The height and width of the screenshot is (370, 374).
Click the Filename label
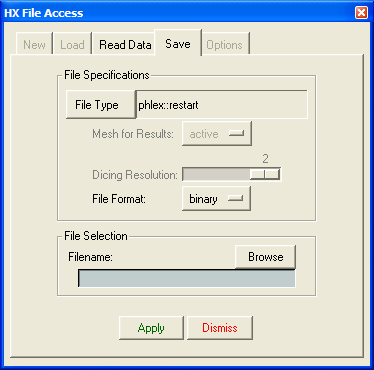pyautogui.click(x=90, y=257)
